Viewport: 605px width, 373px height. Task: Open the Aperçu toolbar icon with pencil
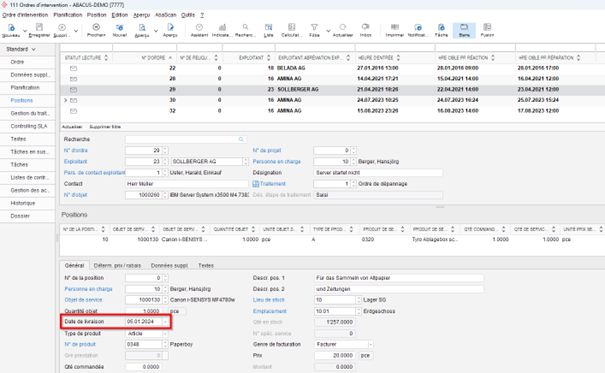click(x=170, y=27)
